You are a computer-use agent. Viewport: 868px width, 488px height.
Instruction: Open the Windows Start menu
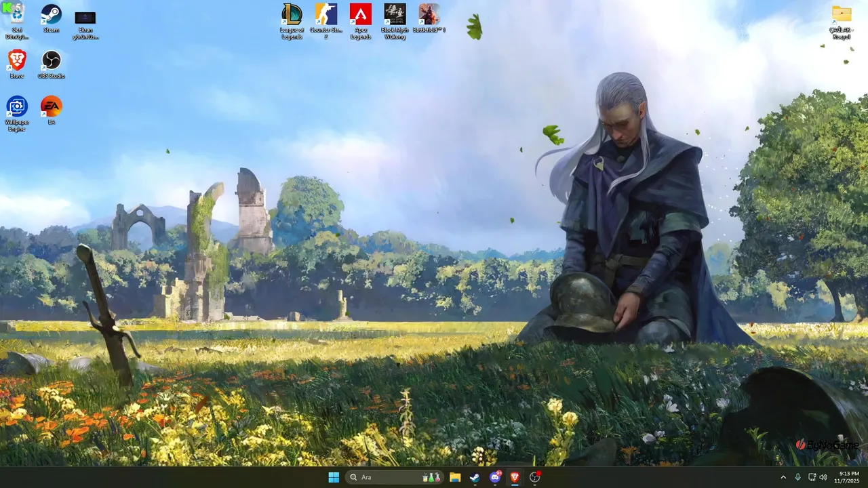334,477
